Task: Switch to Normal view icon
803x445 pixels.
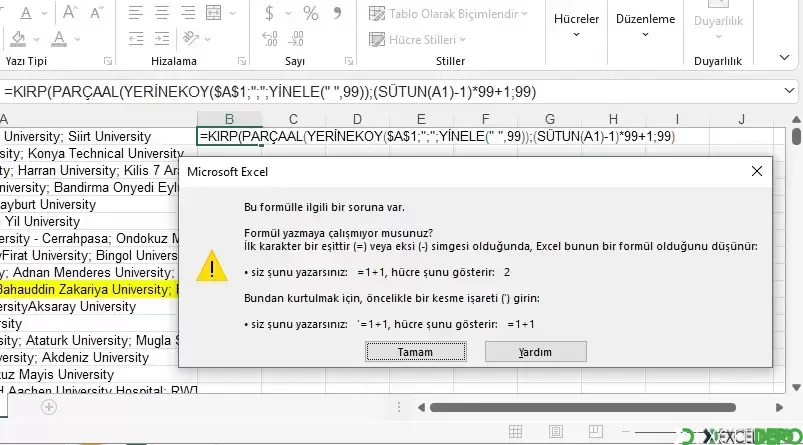Action: point(515,432)
